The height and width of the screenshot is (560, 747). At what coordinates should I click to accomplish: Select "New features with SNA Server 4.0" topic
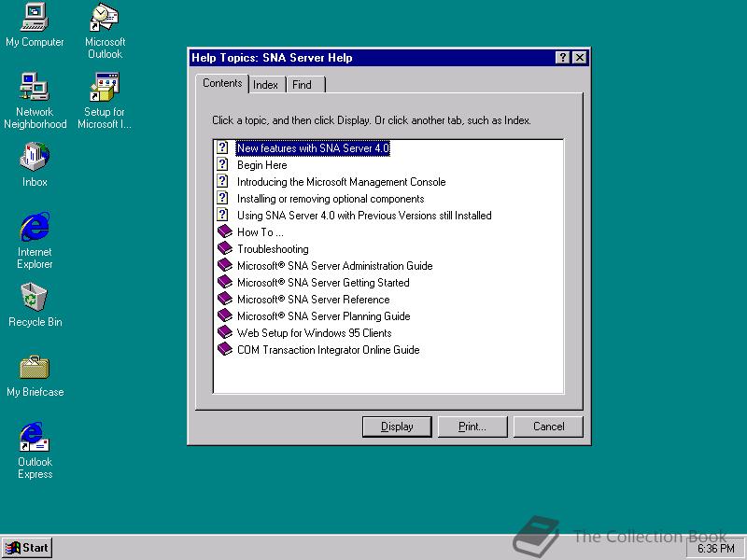313,148
